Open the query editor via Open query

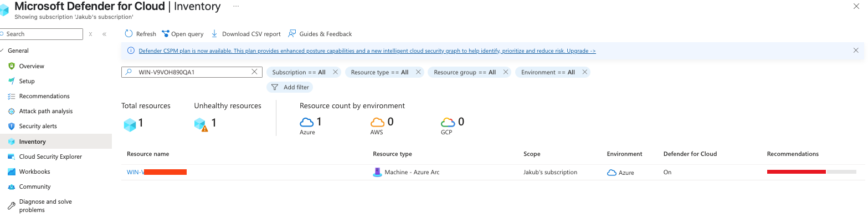pyautogui.click(x=183, y=34)
